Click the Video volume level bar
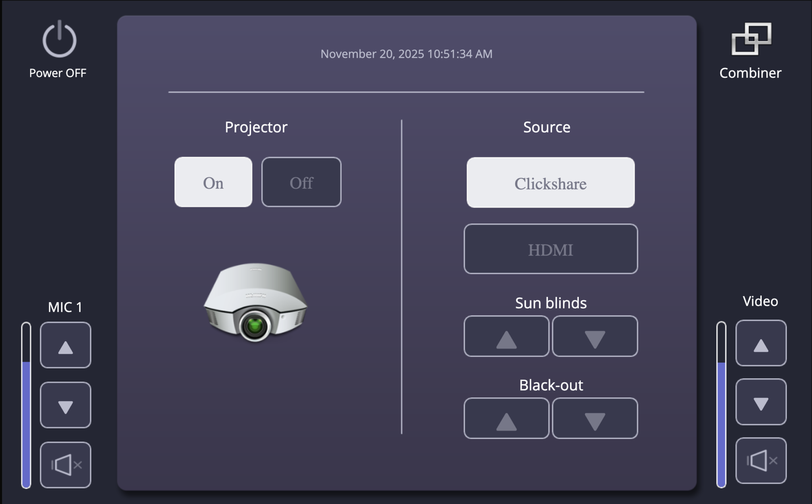Image resolution: width=812 pixels, height=504 pixels. coord(721,404)
